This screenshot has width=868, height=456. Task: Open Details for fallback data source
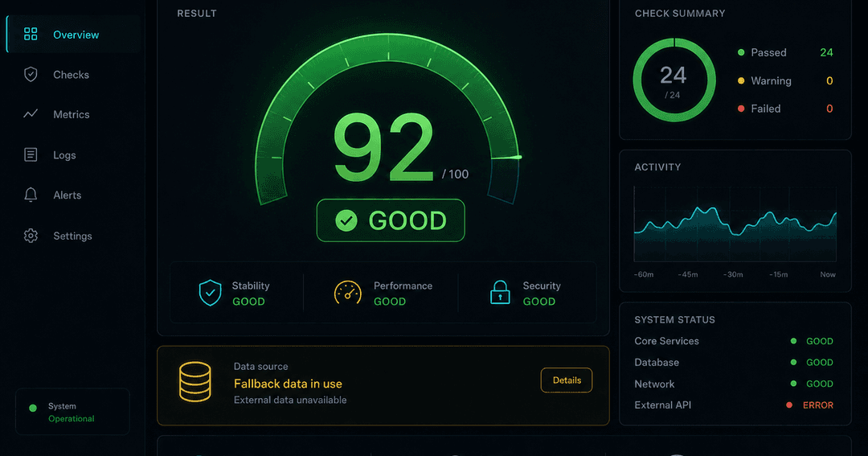[567, 380]
